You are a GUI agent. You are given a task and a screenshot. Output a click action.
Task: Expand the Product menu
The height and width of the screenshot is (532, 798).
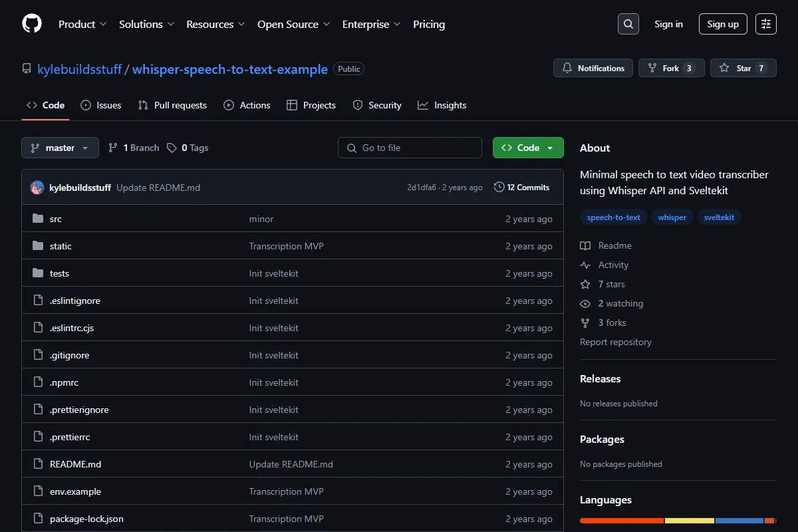pyautogui.click(x=82, y=24)
